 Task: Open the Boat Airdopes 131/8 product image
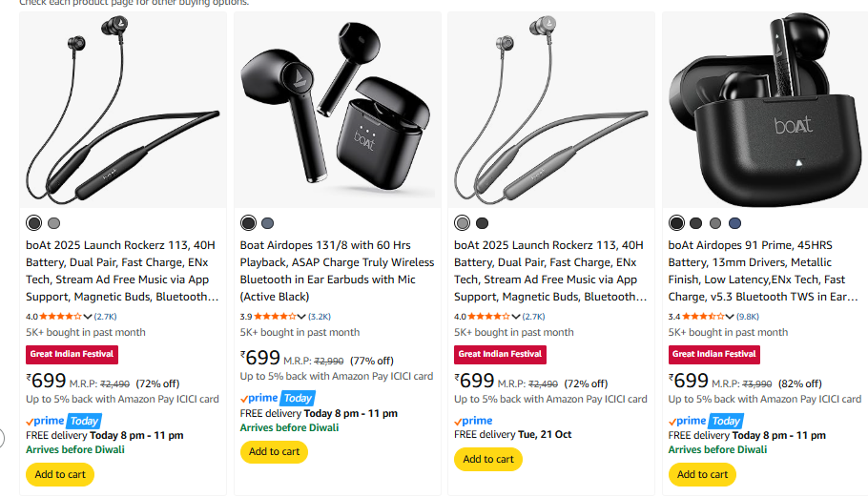[338, 110]
